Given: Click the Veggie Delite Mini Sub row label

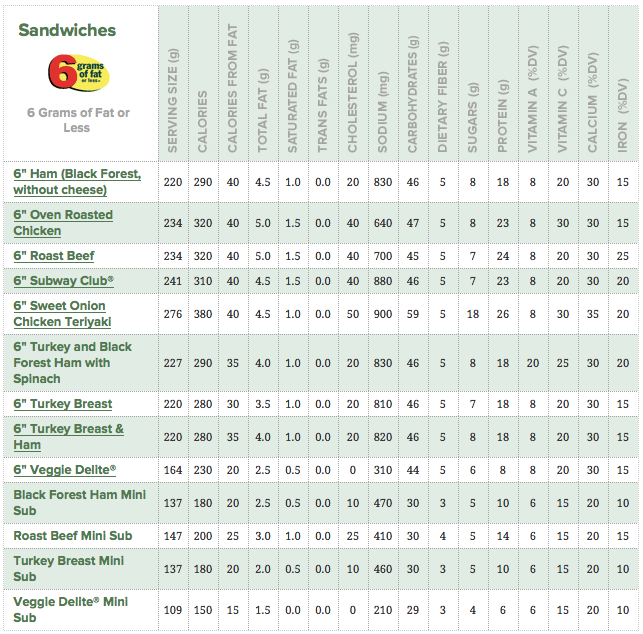Looking at the screenshot, I should click(x=71, y=609).
